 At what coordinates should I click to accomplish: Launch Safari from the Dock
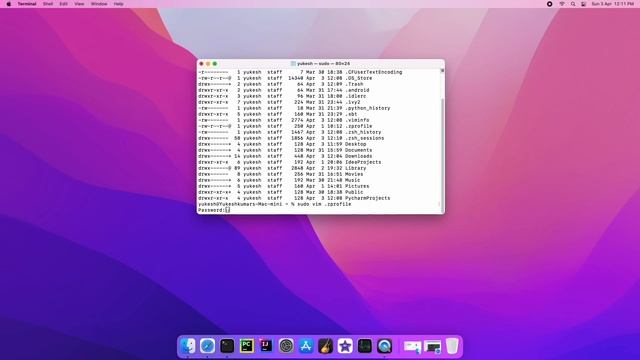click(x=207, y=346)
